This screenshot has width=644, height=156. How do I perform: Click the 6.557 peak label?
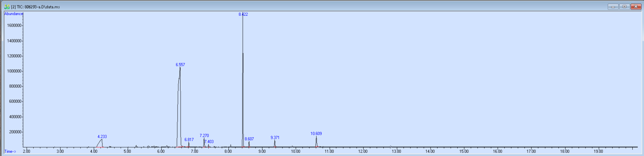tap(180, 65)
